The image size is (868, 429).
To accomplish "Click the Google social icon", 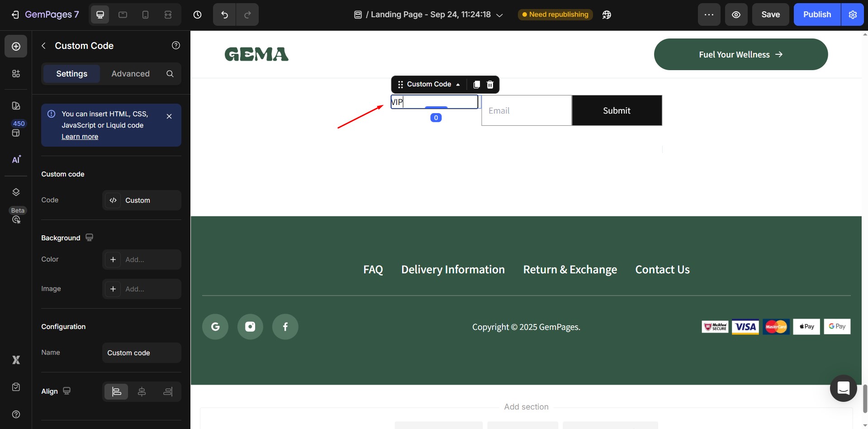I will 215,327.
